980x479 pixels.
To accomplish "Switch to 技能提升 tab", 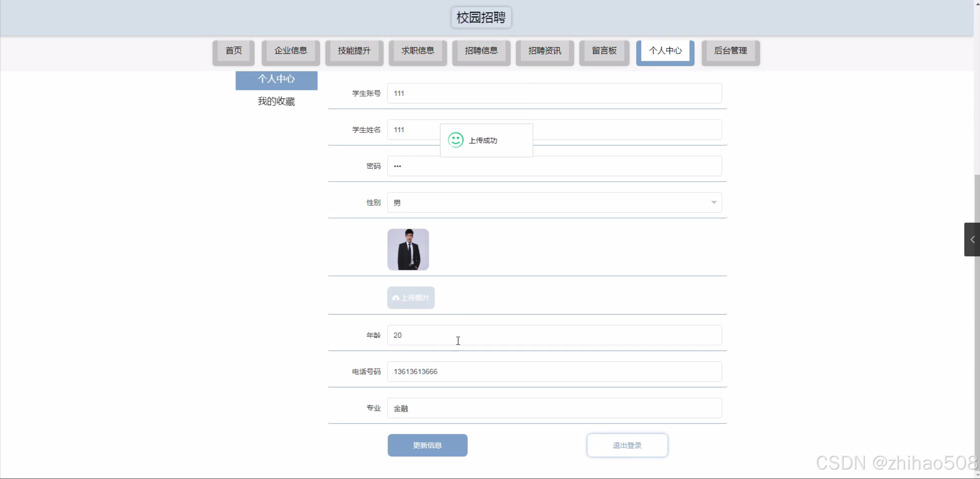I will coord(354,51).
